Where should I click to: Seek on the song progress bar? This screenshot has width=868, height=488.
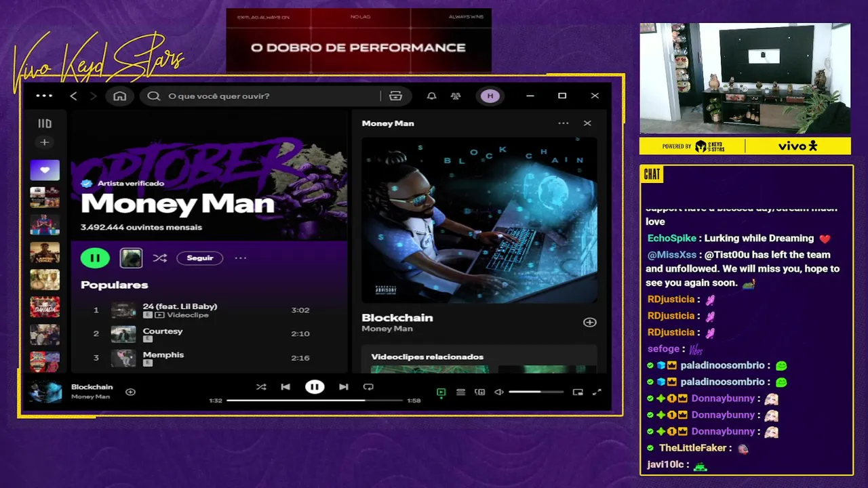pyautogui.click(x=315, y=401)
